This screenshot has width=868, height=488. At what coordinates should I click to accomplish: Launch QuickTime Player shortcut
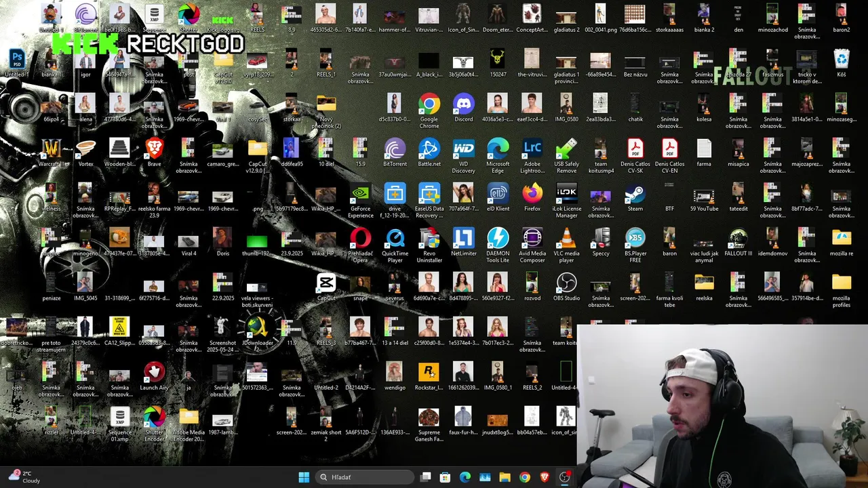pos(395,246)
